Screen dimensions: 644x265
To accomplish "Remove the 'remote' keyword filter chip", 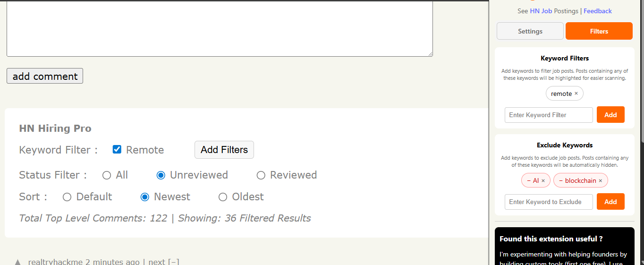I will [576, 94].
